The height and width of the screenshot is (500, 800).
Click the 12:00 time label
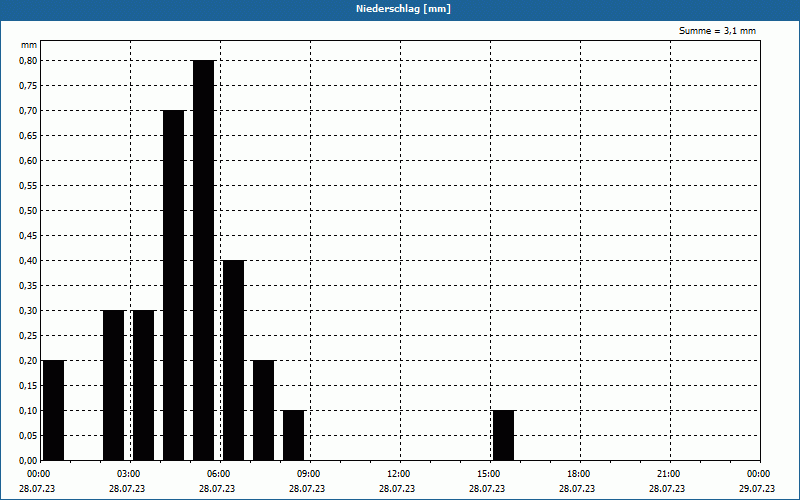pyautogui.click(x=398, y=474)
